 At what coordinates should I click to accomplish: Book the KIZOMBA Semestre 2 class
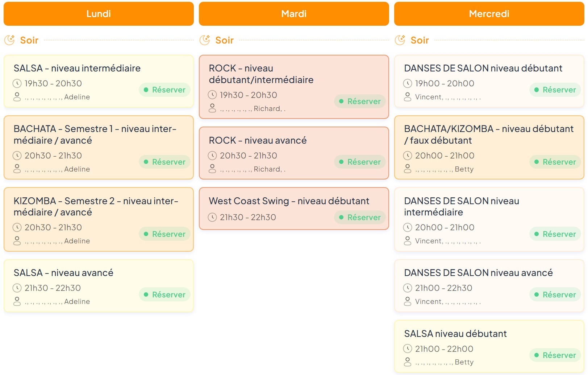click(164, 234)
